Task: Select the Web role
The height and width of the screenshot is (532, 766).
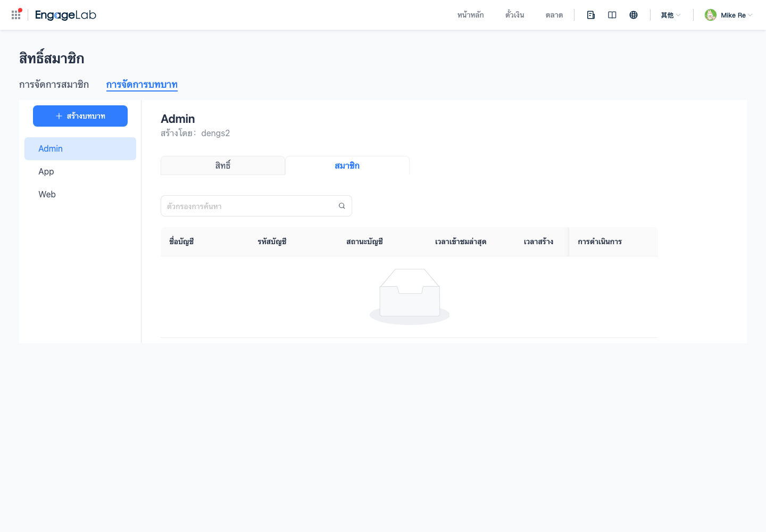Action: (80, 194)
